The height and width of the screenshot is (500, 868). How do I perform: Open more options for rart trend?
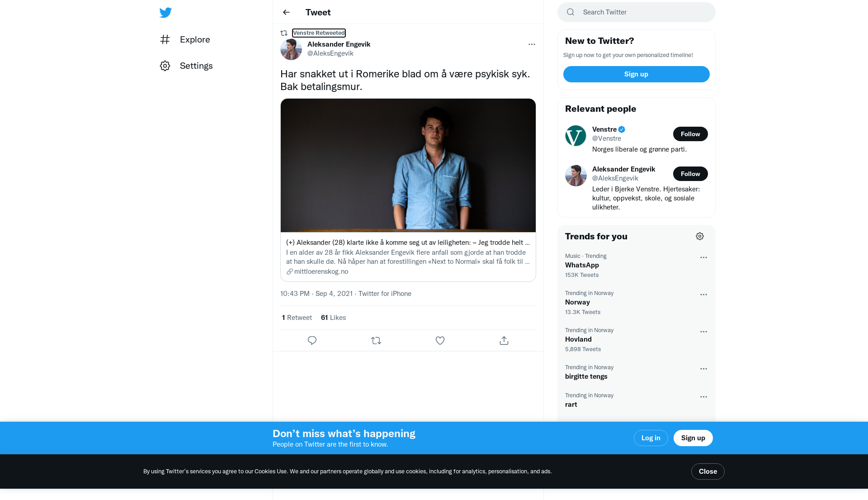pyautogui.click(x=703, y=397)
